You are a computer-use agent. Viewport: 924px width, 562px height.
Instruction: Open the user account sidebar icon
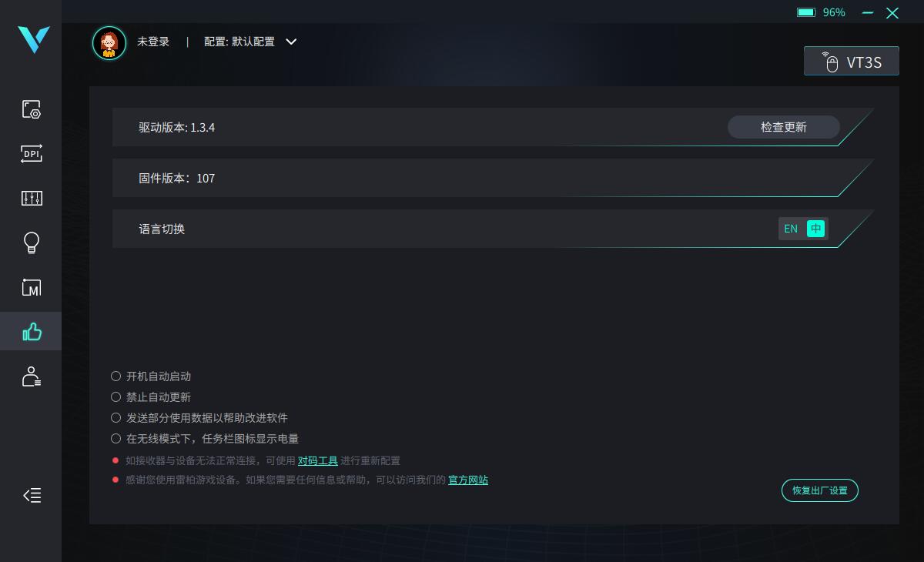point(31,376)
